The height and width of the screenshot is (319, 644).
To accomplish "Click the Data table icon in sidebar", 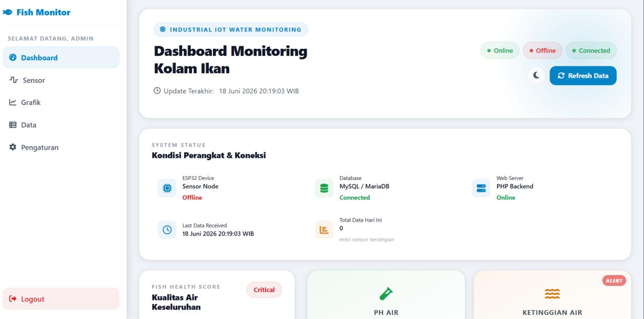I will (13, 125).
